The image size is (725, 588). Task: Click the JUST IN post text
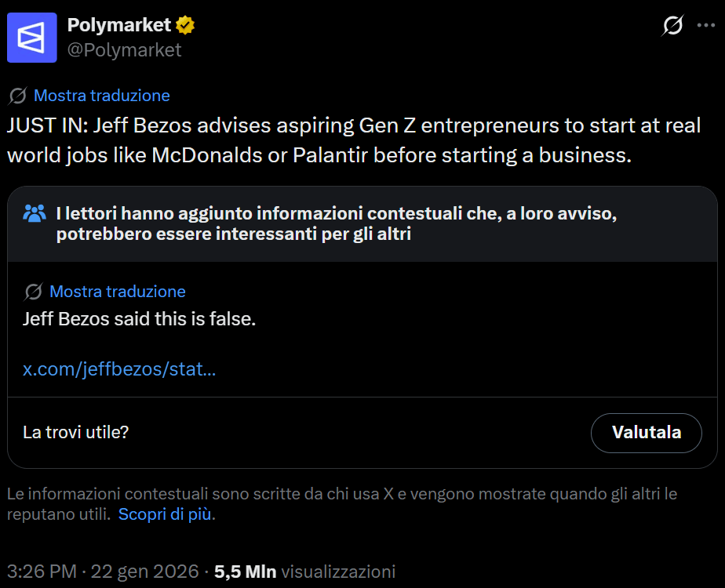tap(353, 140)
